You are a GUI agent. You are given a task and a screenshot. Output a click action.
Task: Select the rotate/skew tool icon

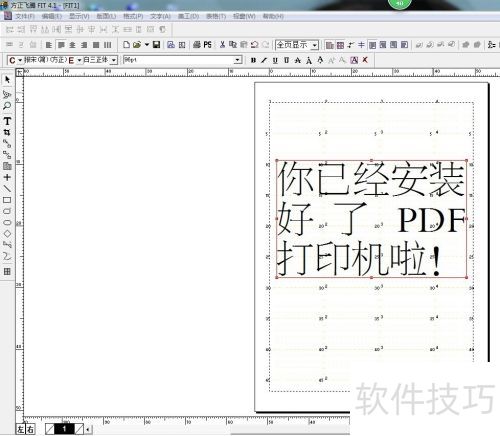(x=7, y=94)
